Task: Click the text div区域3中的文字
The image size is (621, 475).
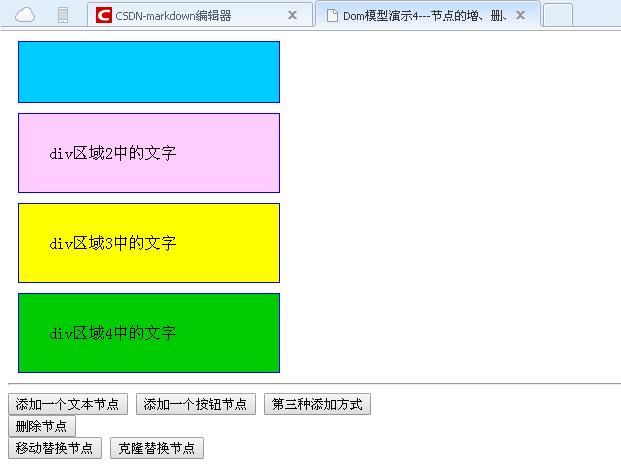Action: pos(112,243)
